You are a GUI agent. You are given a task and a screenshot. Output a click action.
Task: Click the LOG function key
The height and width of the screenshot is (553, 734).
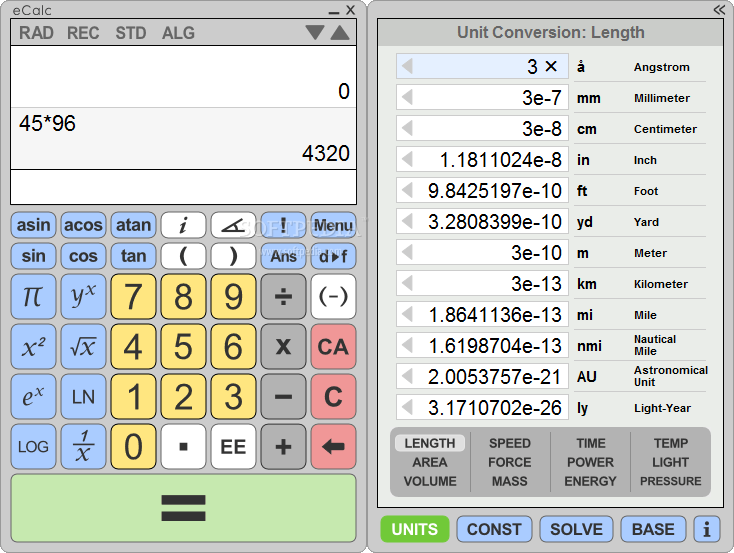tap(33, 447)
